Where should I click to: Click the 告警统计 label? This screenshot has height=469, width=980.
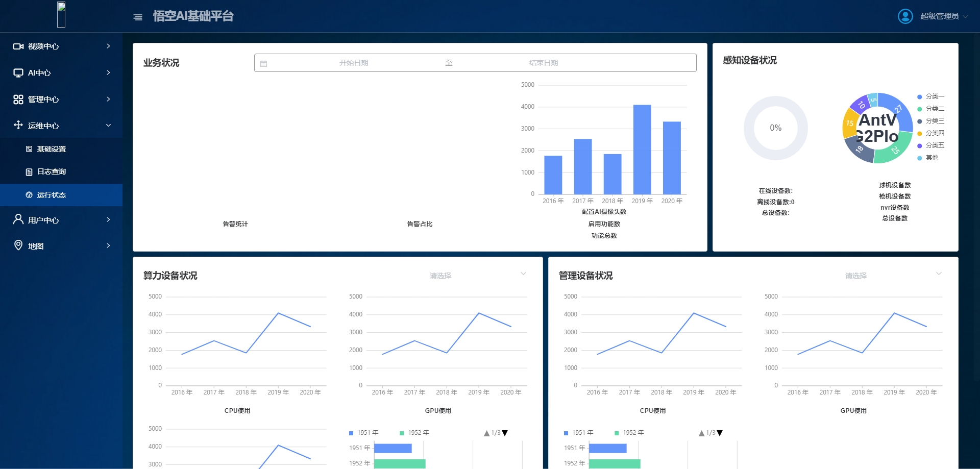[235, 224]
